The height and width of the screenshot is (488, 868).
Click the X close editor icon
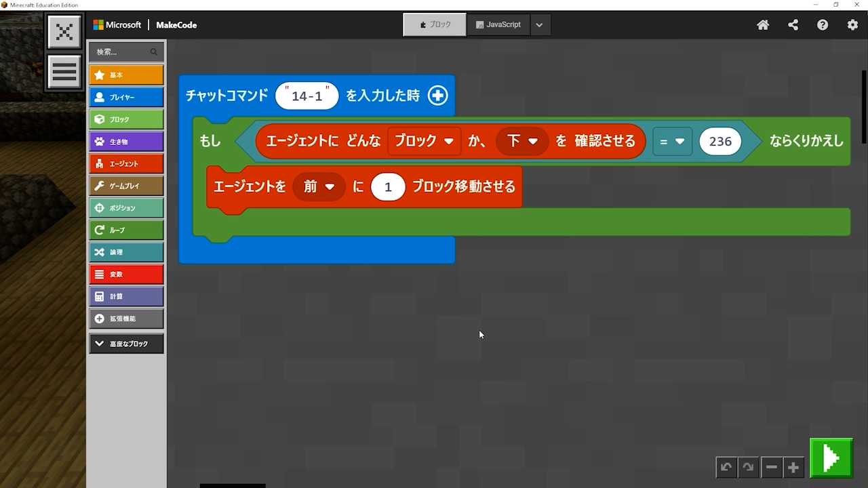64,32
